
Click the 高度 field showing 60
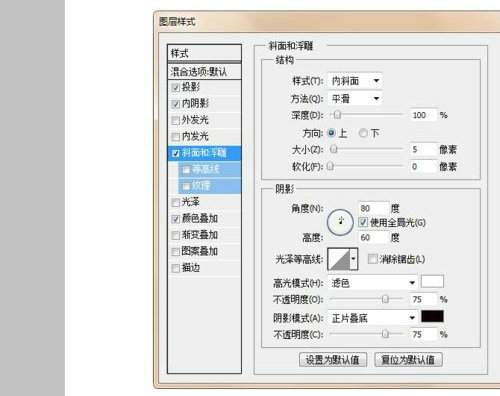pyautogui.click(x=374, y=238)
